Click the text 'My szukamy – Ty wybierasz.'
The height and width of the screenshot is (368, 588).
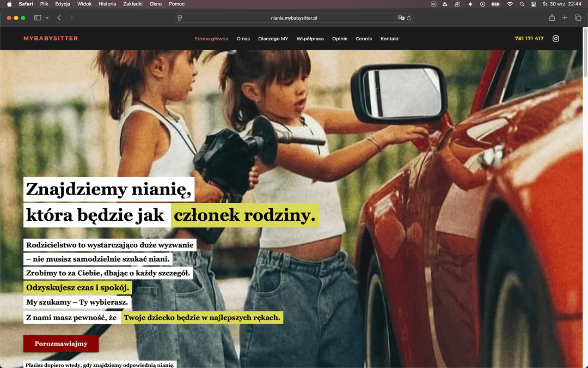point(77,302)
